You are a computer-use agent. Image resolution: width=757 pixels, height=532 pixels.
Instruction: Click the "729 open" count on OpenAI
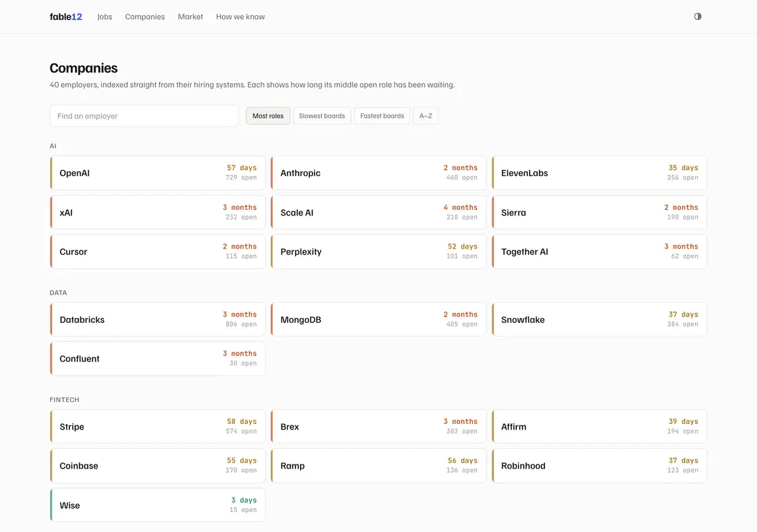242,178
